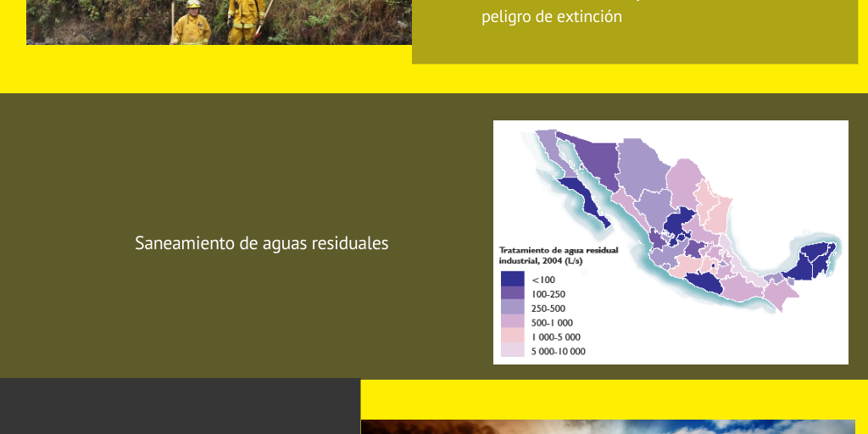Click the dark gray panel at bottom left
Screen dimensions: 868x434
pyautogui.click(x=180, y=406)
